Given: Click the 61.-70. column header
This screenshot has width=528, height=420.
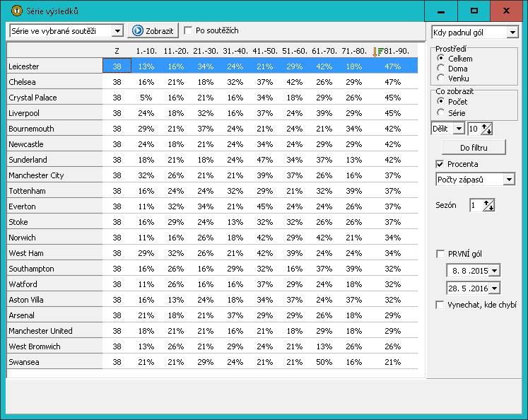Looking at the screenshot, I should point(324,51).
